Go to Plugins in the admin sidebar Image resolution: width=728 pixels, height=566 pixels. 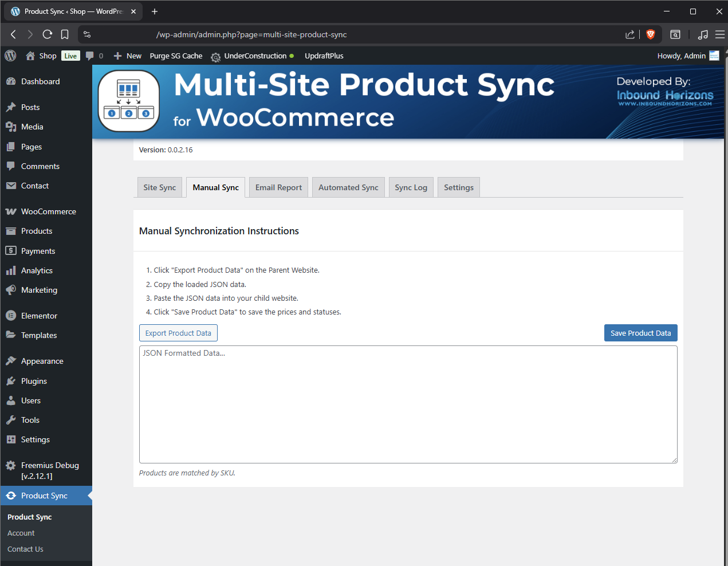coord(34,381)
